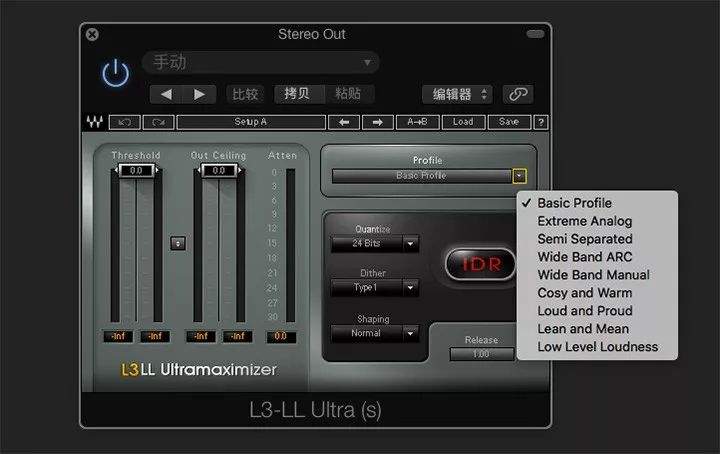Image resolution: width=720 pixels, height=454 pixels.
Task: Go to previous preset with left arrow
Action: click(x=344, y=122)
